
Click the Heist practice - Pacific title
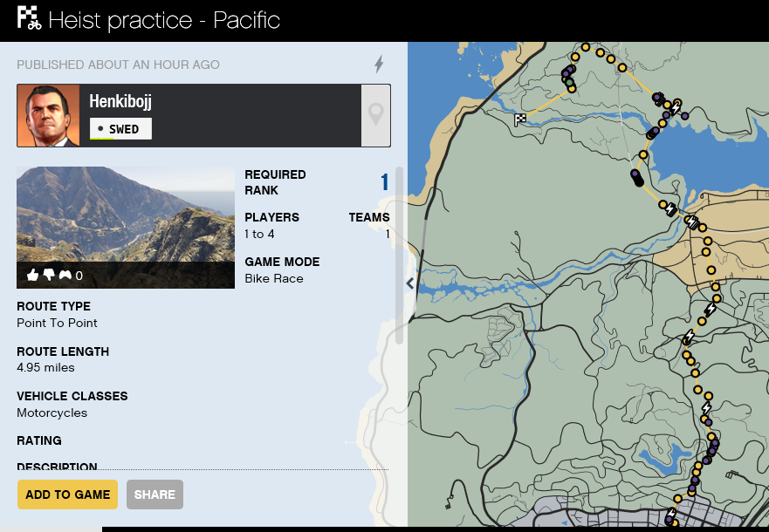(x=164, y=20)
